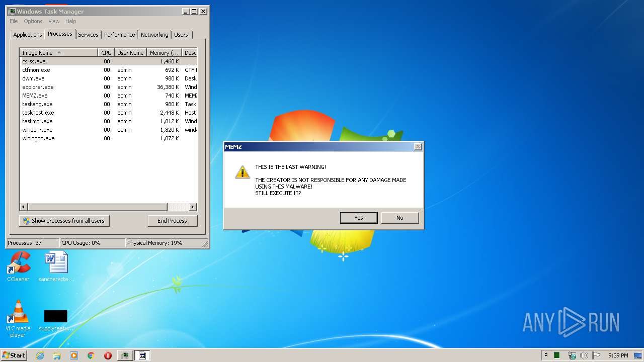Click the Task Manager title bar icon

coord(12,11)
